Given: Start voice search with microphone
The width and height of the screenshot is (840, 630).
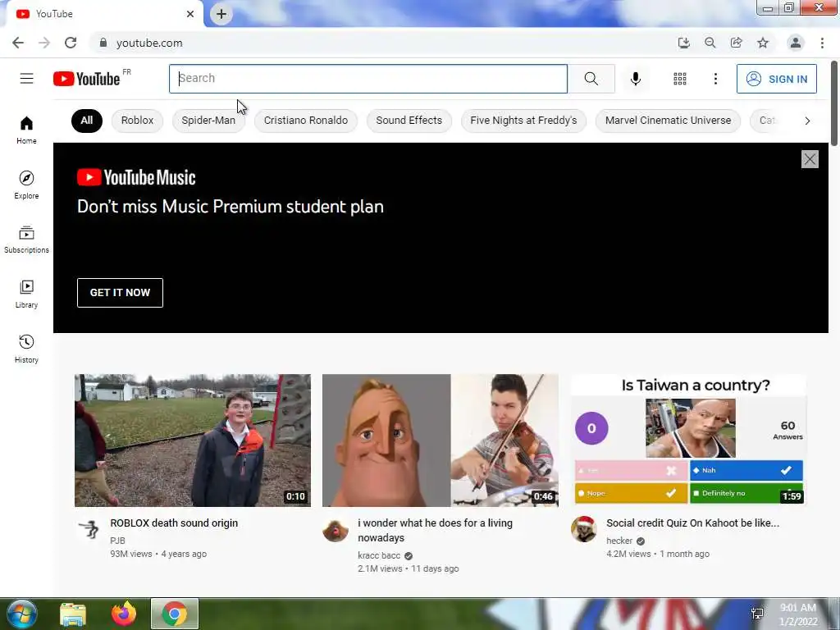Looking at the screenshot, I should pyautogui.click(x=636, y=79).
